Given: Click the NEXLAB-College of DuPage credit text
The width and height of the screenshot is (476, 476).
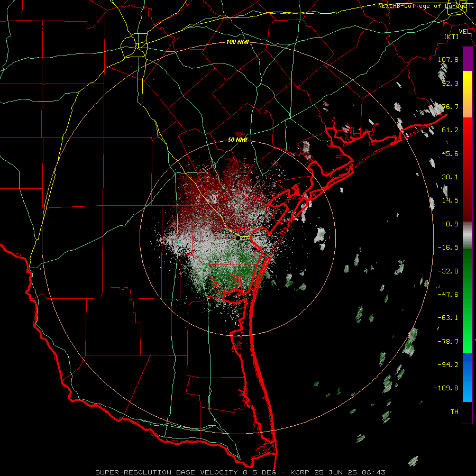Looking at the screenshot, I should (x=425, y=6).
